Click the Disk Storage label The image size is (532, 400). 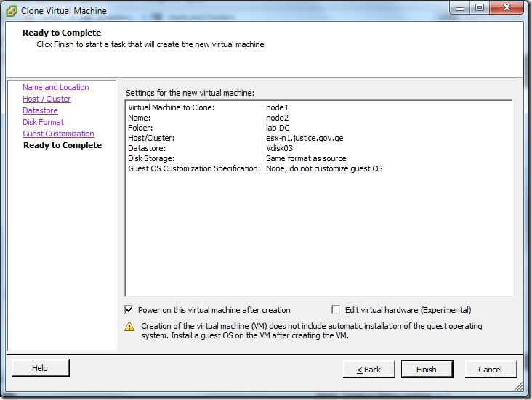(151, 158)
